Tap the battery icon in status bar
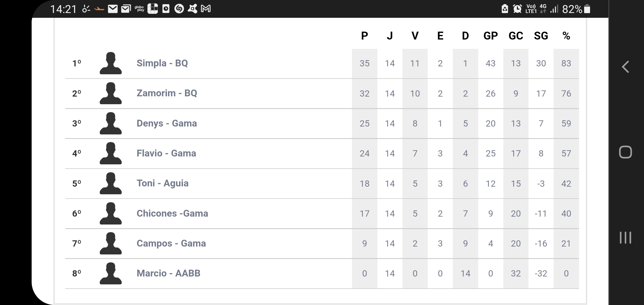The width and height of the screenshot is (644, 305). (587, 9)
